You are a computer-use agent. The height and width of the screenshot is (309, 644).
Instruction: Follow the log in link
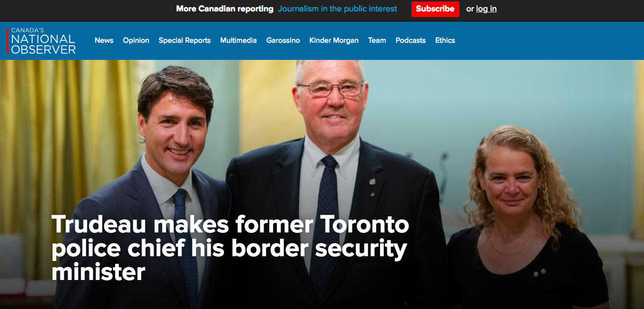[x=486, y=9]
